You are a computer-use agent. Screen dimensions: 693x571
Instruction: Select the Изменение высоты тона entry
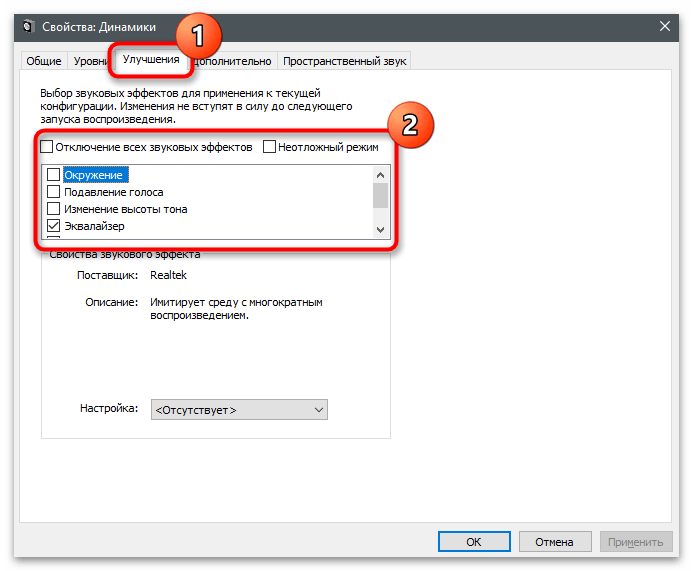point(126,209)
